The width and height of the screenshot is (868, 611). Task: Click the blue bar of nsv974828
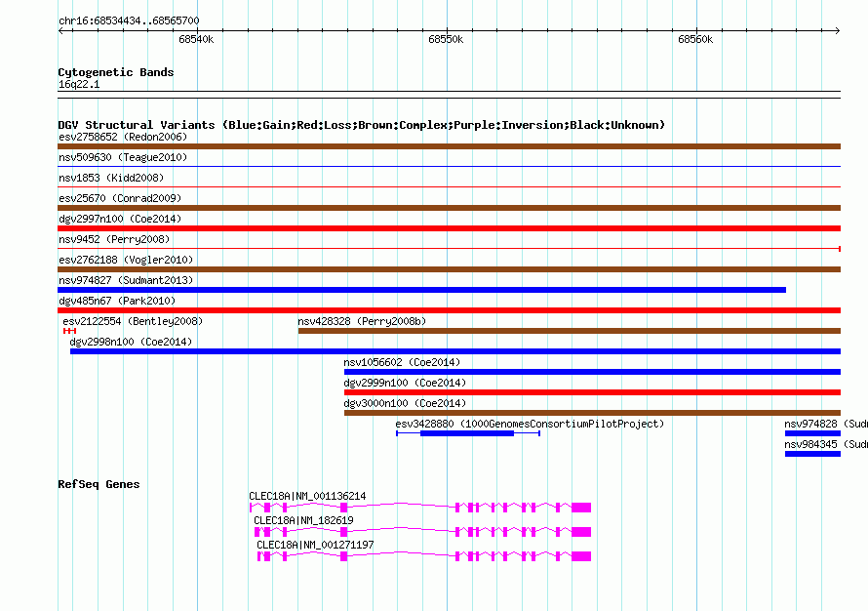click(812, 433)
